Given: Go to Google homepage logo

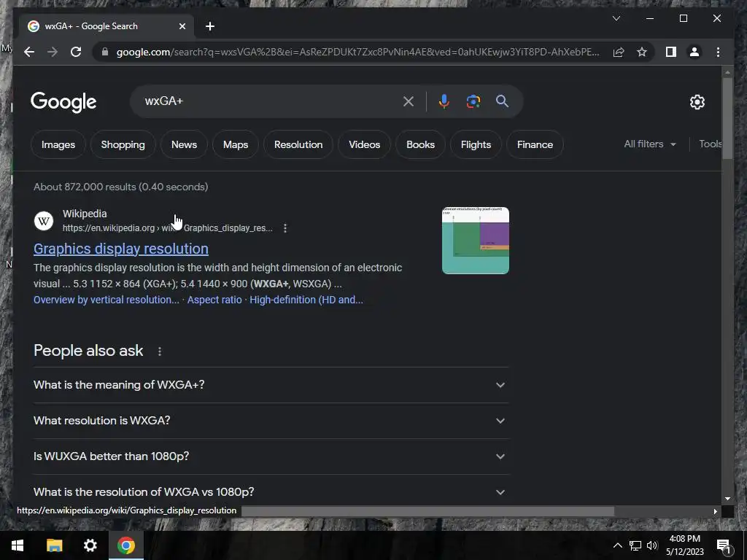Looking at the screenshot, I should point(63,102).
